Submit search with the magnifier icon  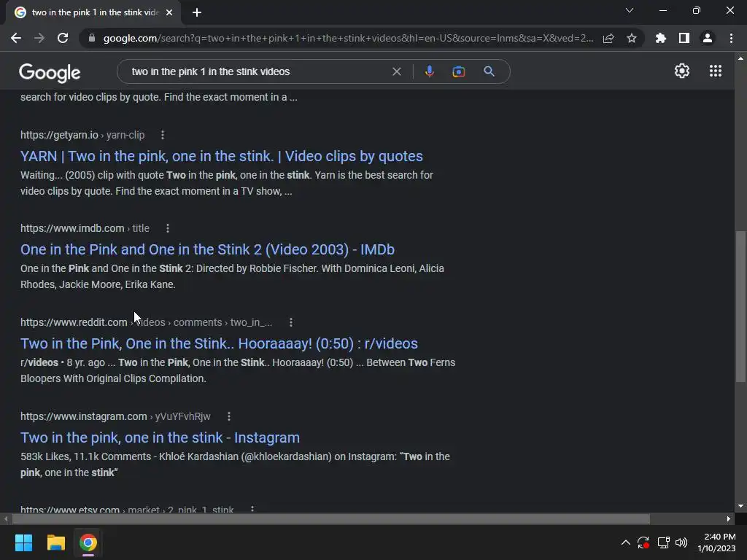point(489,71)
